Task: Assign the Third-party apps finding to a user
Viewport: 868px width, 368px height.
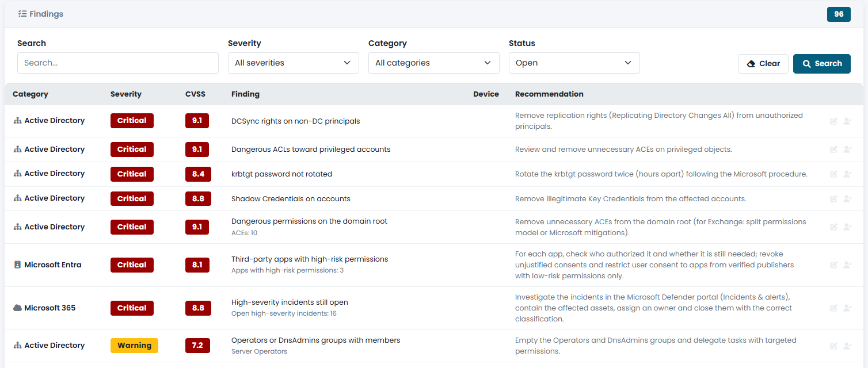Action: pyautogui.click(x=847, y=265)
